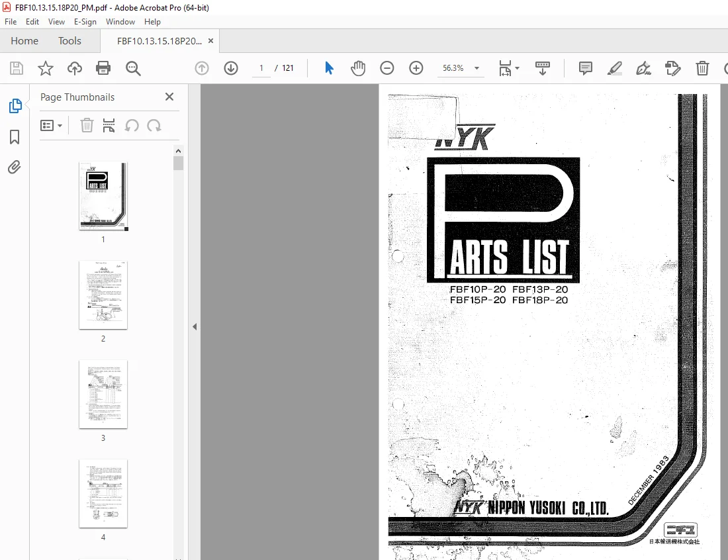Click thumbnail scrollbar up arrow
This screenshot has height=560, width=728.
[x=178, y=151]
